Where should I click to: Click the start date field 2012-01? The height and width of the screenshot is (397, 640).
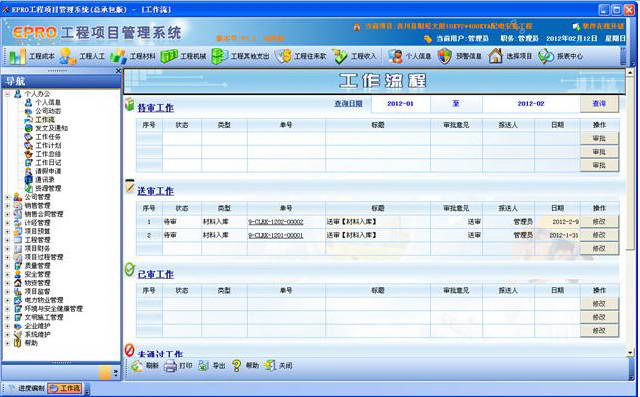(400, 104)
